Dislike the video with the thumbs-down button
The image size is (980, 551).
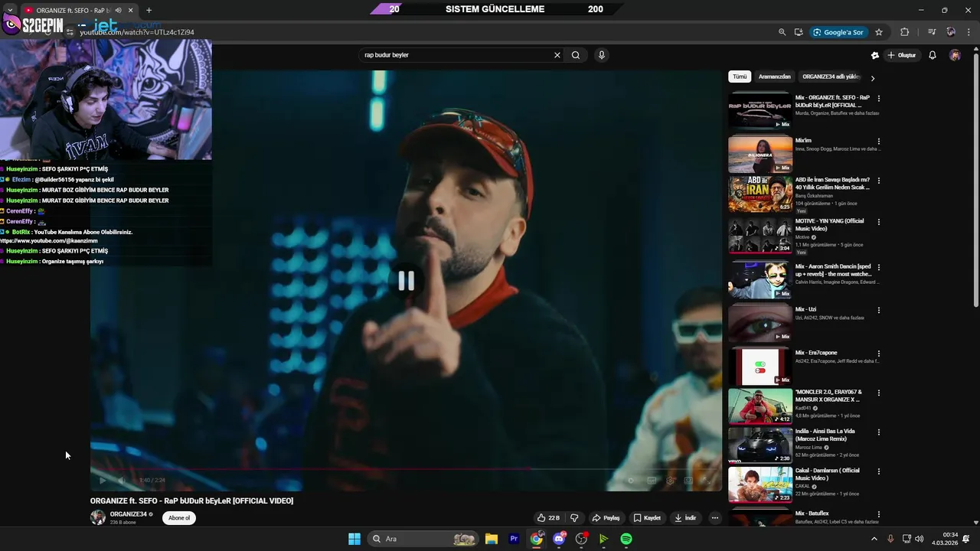(574, 518)
